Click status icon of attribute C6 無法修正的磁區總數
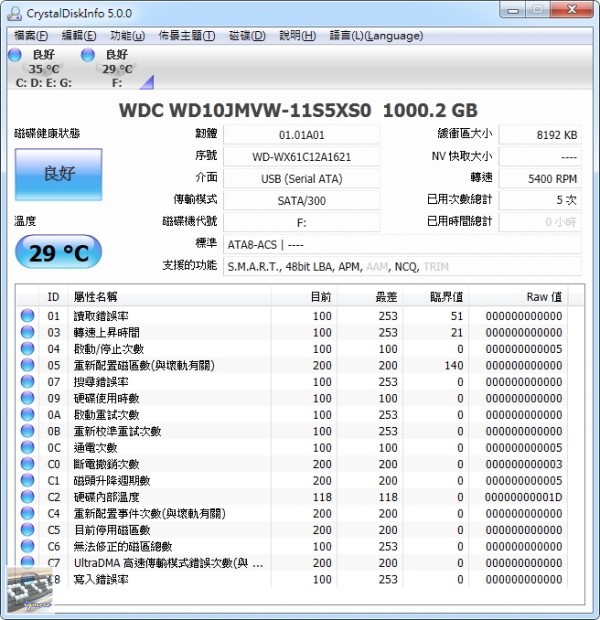 [27, 546]
